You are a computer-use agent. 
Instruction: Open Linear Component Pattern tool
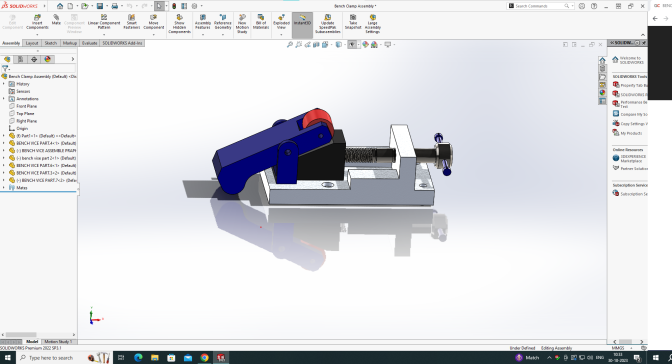point(104,22)
